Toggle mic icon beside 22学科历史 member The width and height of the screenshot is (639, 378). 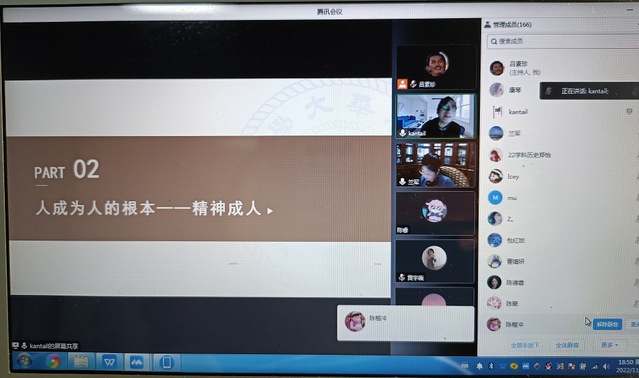637,155
